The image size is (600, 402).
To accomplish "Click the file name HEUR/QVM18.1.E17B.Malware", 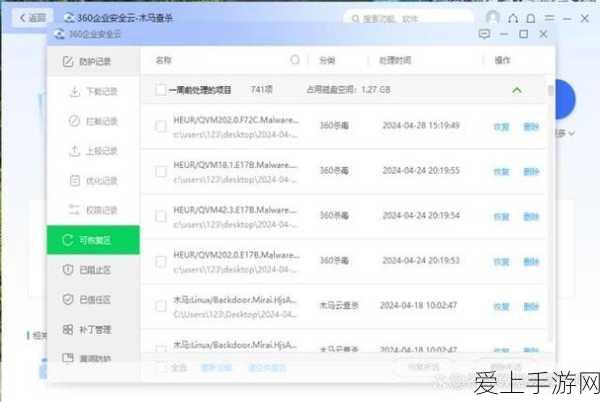I will pyautogui.click(x=236, y=165).
